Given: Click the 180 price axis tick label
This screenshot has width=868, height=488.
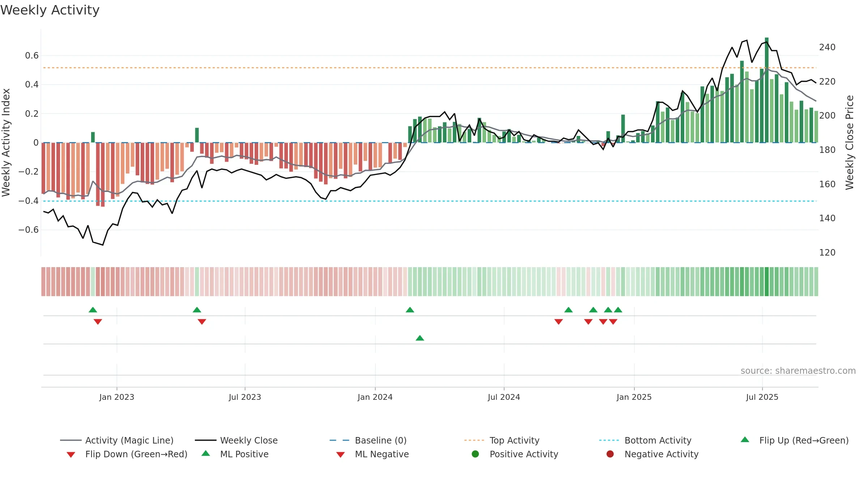Looking at the screenshot, I should (827, 150).
